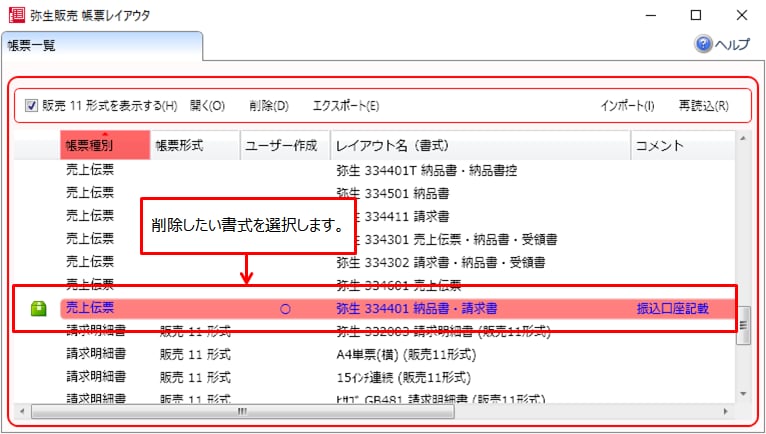This screenshot has width=766, height=434.
Task: Open ヘルプ link text
Action: tap(732, 44)
